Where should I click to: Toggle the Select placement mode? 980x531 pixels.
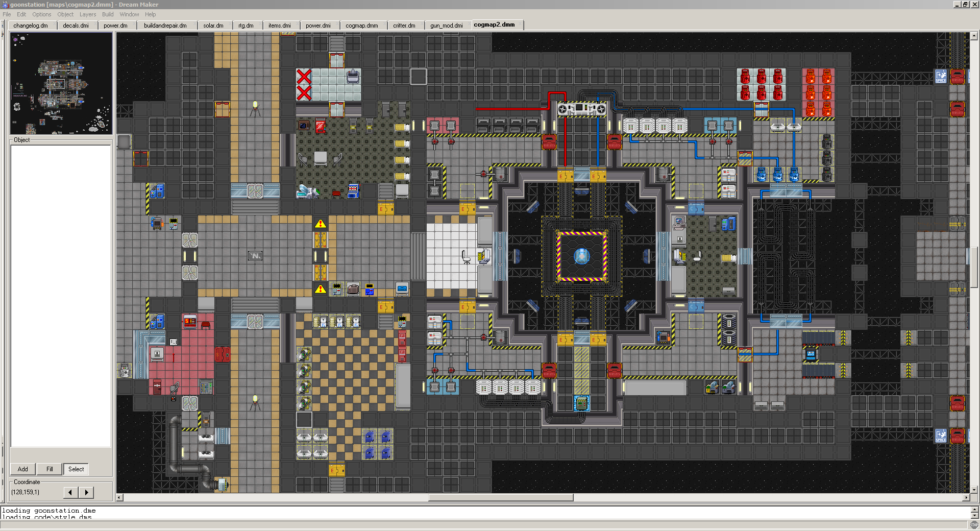click(x=76, y=469)
